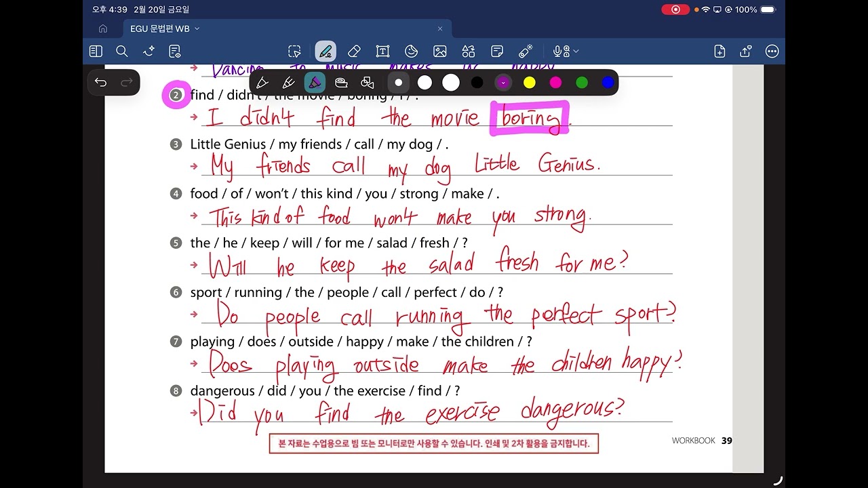Select the sticky note tool
The image size is (868, 488).
(x=497, y=52)
